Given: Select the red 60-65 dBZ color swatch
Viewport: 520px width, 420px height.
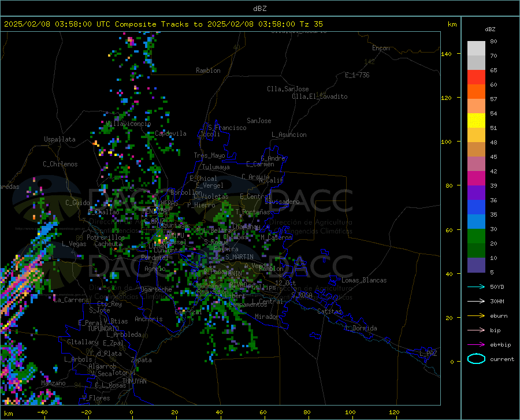Looking at the screenshot, I should [x=476, y=77].
